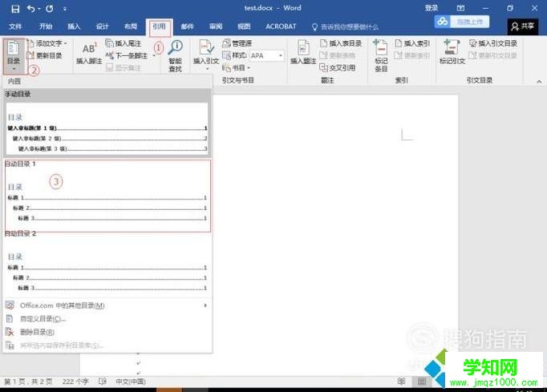Click 显示备注 (Show Notes)

(124, 67)
